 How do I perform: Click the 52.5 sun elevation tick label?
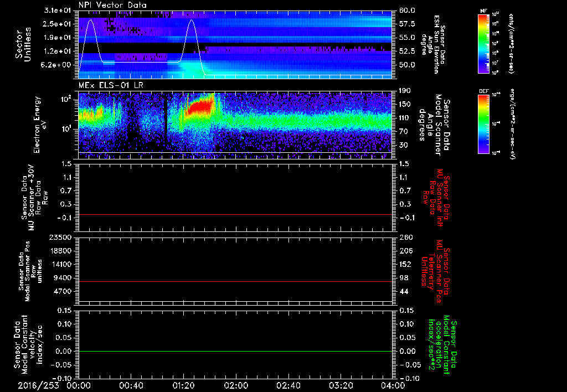pos(407,51)
